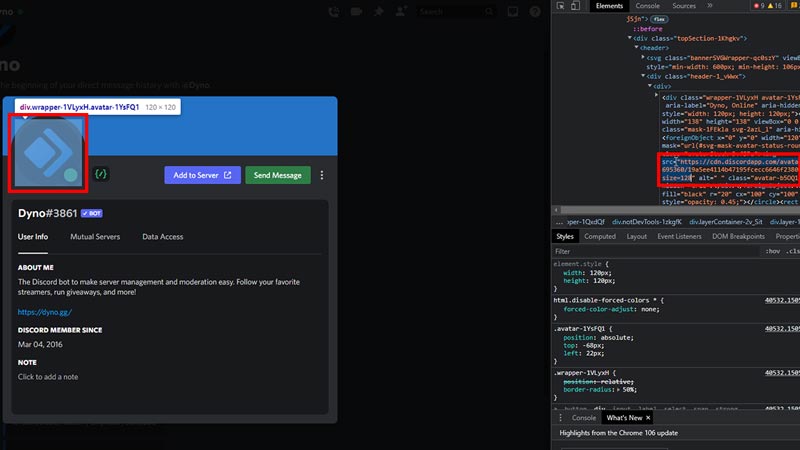Image resolution: width=800 pixels, height=450 pixels.
Task: Open the DOM Breakpoints pane tab
Action: click(738, 236)
